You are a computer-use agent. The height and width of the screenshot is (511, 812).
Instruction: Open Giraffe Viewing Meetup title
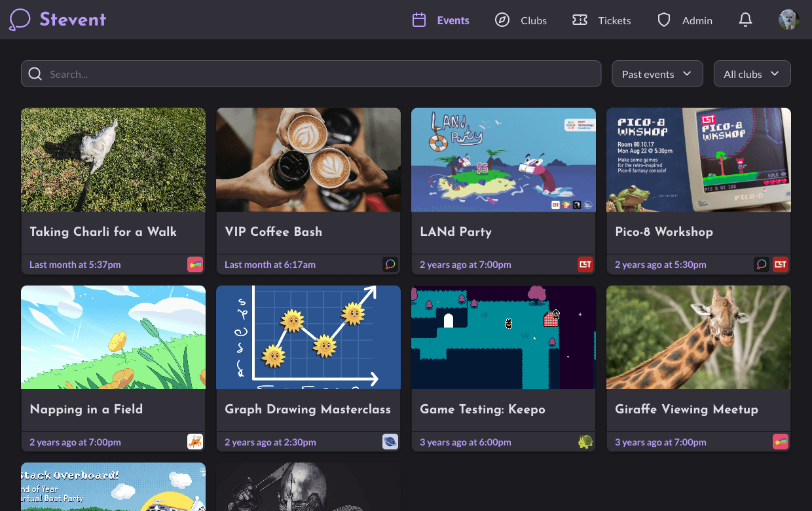pos(686,409)
